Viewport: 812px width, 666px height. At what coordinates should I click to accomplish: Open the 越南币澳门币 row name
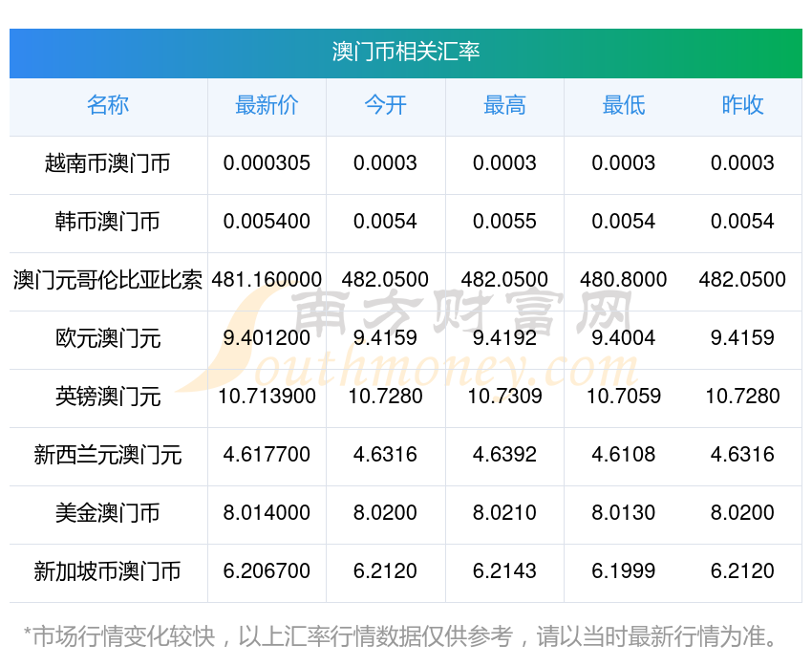click(108, 163)
